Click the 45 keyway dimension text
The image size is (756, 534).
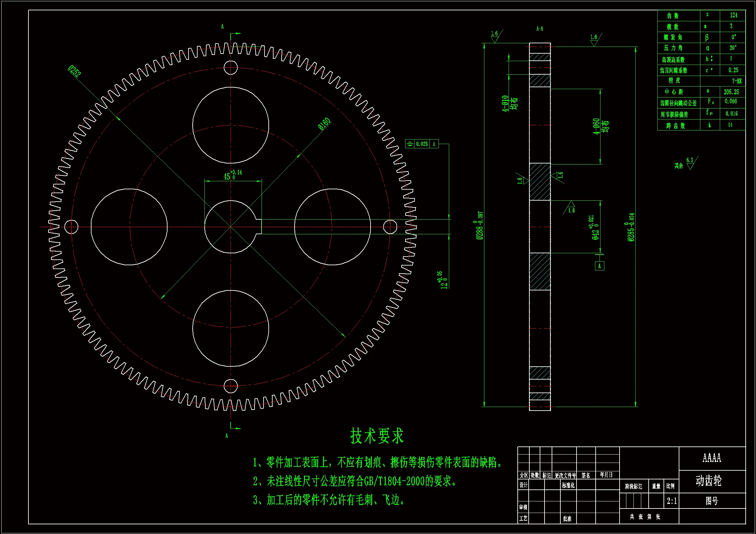(x=227, y=177)
